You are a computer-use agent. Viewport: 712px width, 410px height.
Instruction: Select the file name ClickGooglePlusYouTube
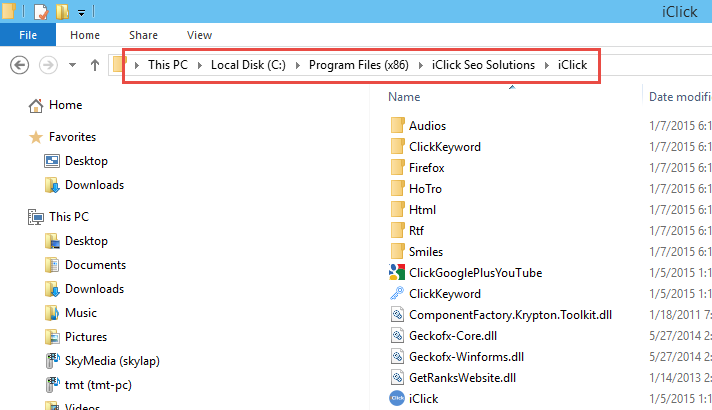pos(475,272)
